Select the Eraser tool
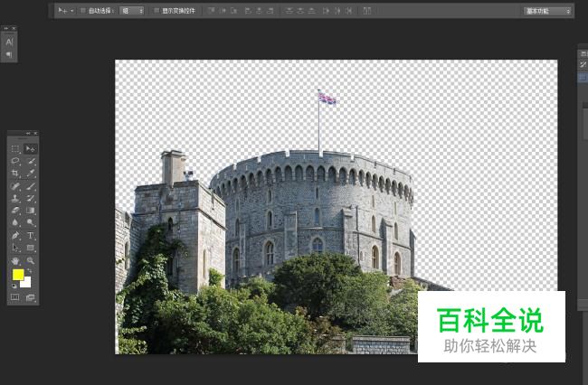This screenshot has height=385, width=588. (15, 210)
